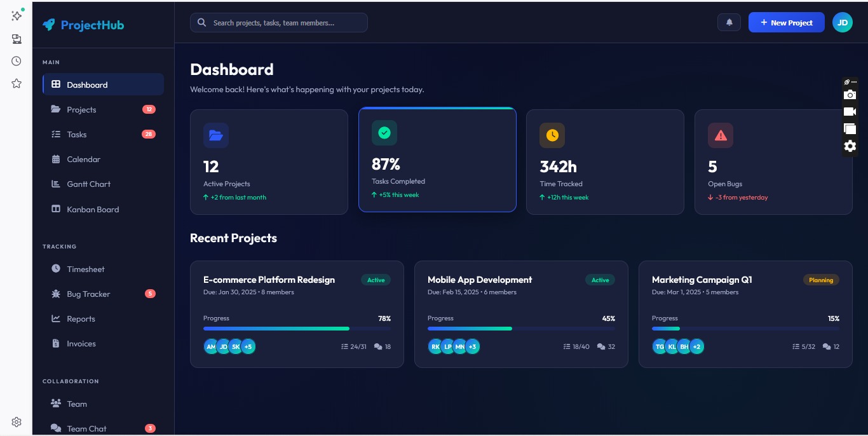Click the +5 members avatar on E-commerce card

pos(248,346)
